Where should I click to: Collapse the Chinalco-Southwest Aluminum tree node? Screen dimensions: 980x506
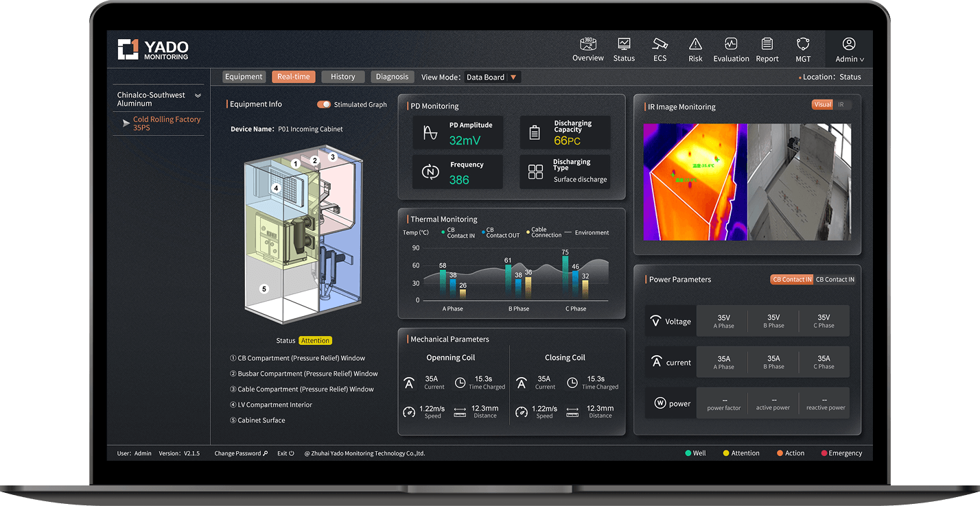(x=198, y=96)
